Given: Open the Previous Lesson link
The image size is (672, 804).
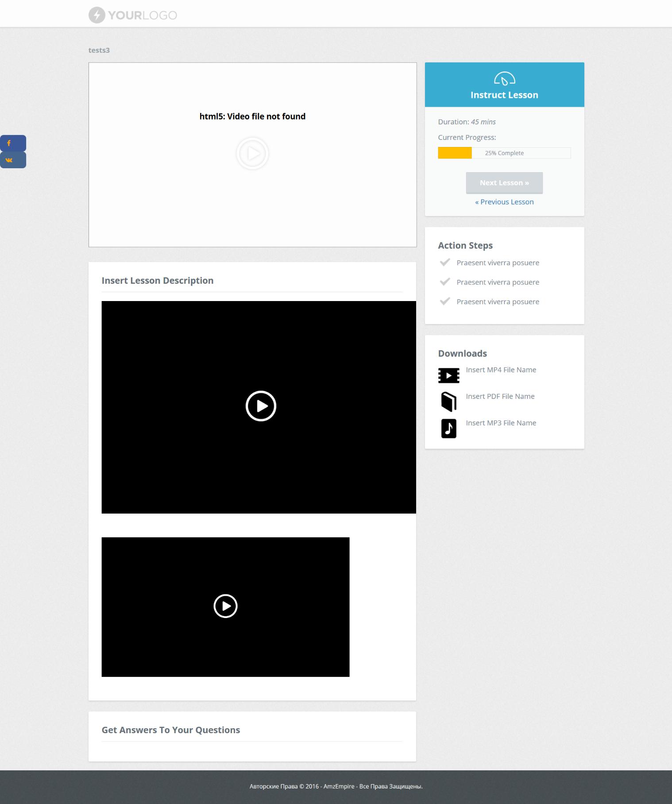Looking at the screenshot, I should point(504,202).
